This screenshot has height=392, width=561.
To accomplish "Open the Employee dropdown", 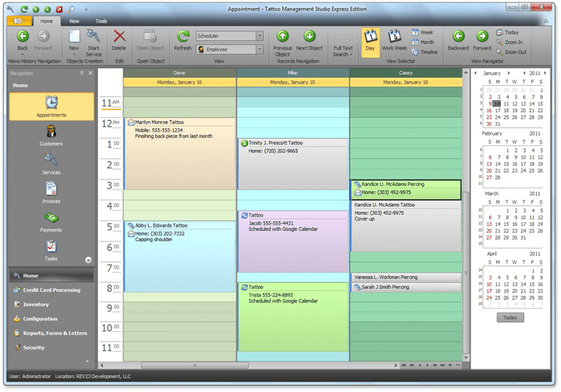I will [260, 50].
